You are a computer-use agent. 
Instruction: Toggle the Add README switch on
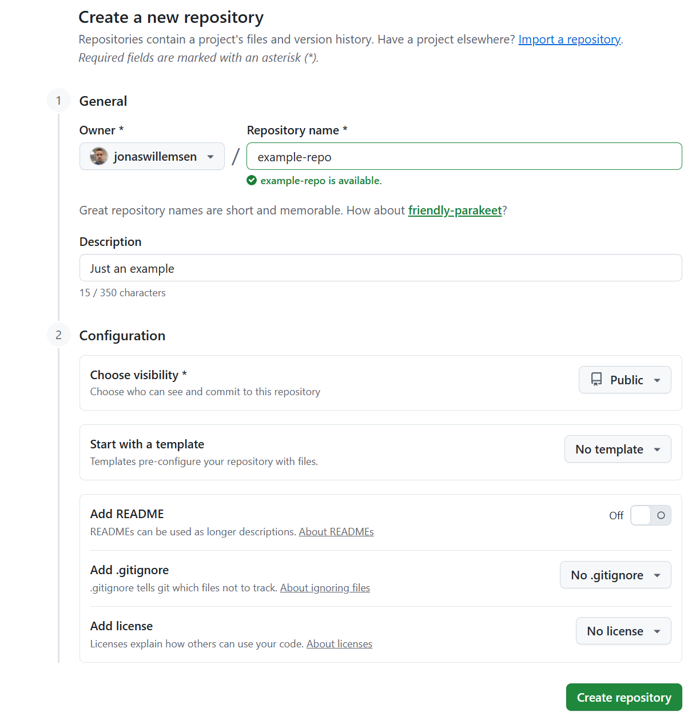(x=650, y=515)
